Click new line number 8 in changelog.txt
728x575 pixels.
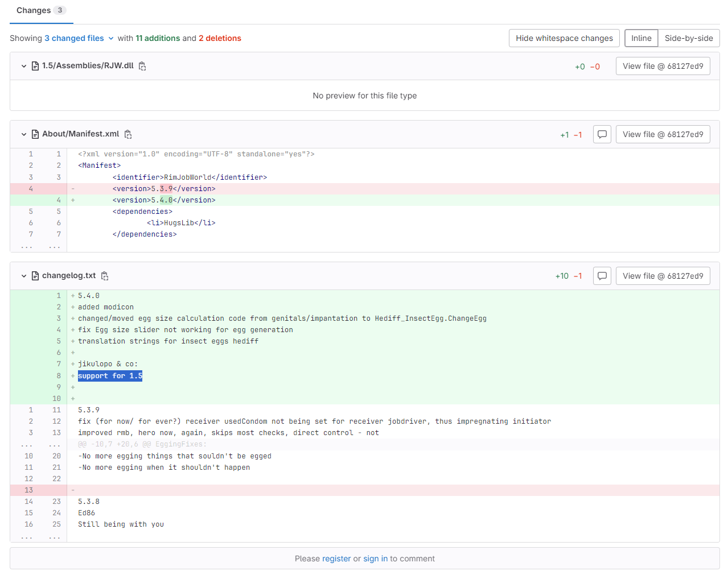59,376
